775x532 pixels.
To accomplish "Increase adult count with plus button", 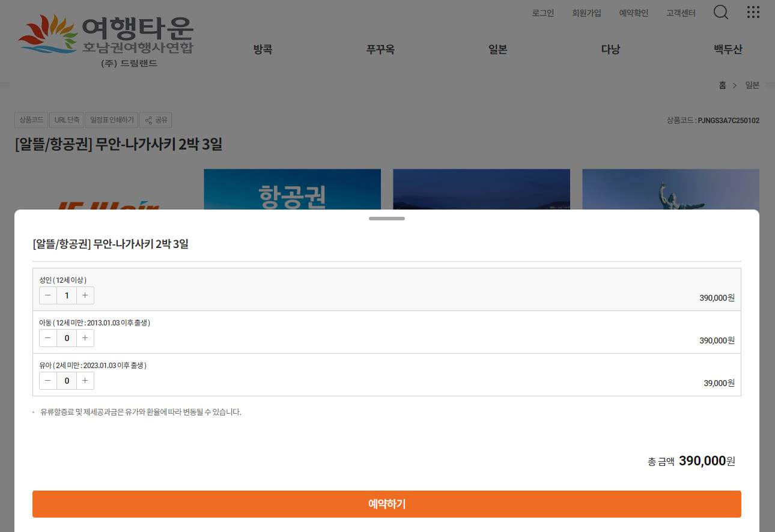I will (x=85, y=295).
